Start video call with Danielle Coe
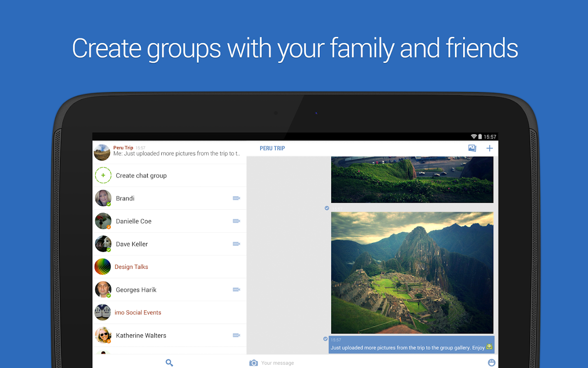This screenshot has height=368, width=588. (236, 221)
